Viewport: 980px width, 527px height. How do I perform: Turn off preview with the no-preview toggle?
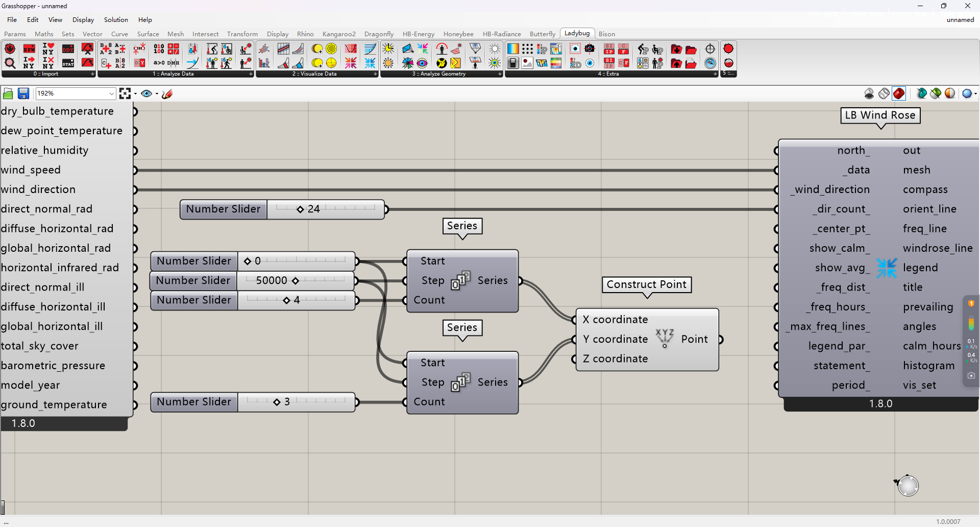pos(869,93)
